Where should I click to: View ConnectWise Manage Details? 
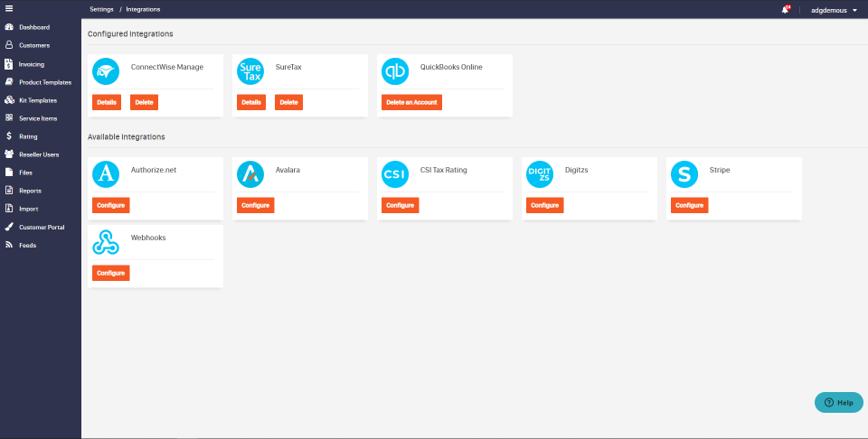click(x=107, y=102)
